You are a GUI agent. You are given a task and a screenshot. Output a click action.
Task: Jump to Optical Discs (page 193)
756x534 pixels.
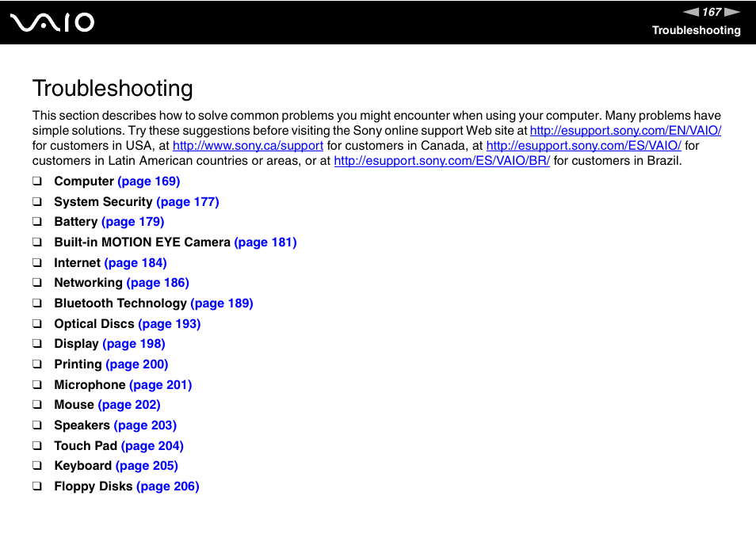(170, 324)
